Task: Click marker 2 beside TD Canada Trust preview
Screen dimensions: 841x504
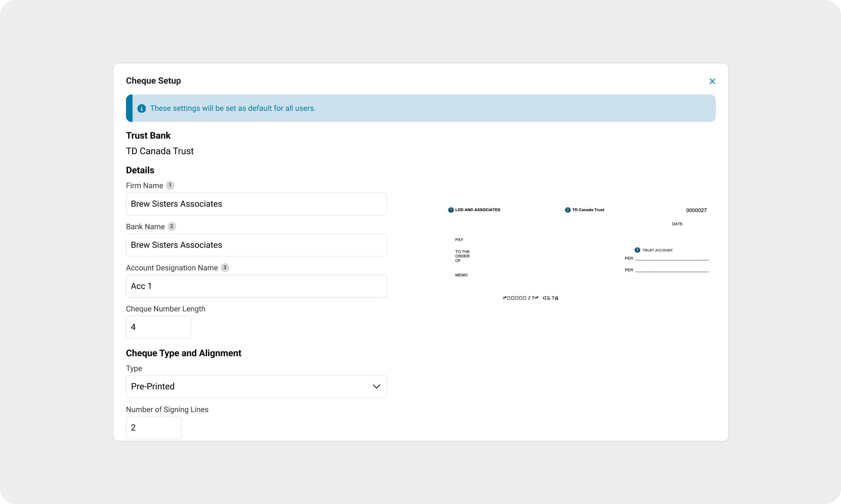Action: [568, 210]
